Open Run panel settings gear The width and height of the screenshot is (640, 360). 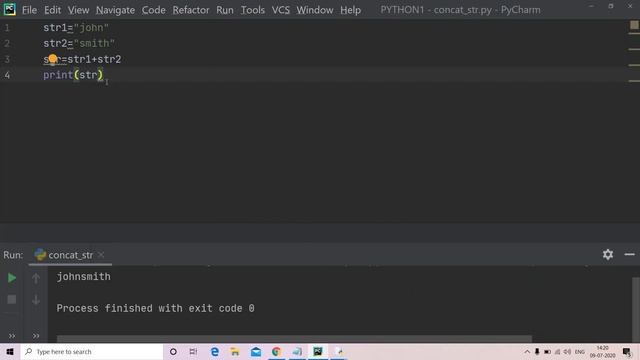(x=608, y=254)
